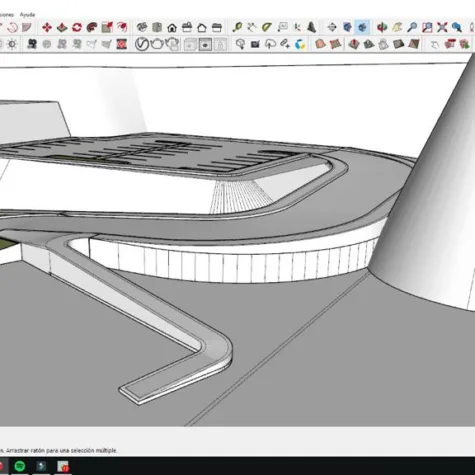Start render with the teapot icon
475x475 pixels.
click(157, 44)
